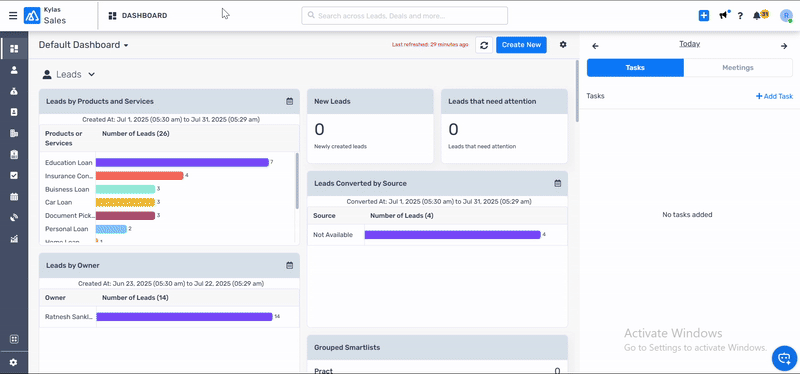Open the calendar icon in sidebar
Viewport: 800px width, 374px height.
click(x=14, y=196)
